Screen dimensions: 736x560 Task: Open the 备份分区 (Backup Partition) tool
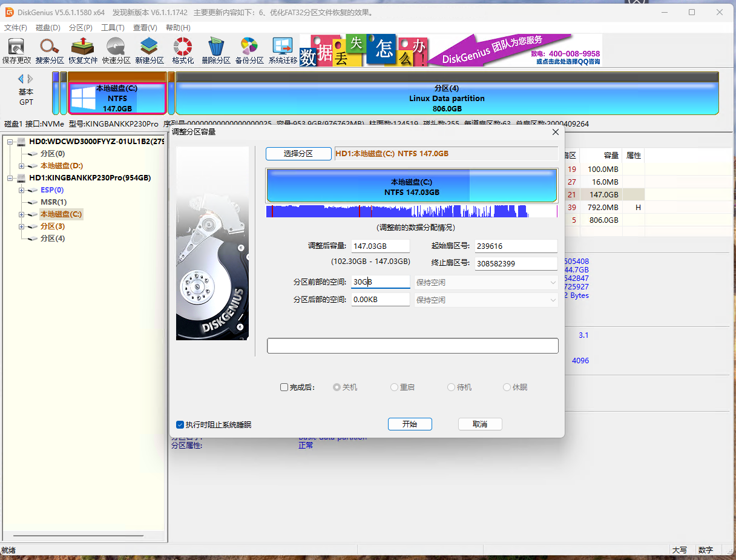click(x=249, y=51)
